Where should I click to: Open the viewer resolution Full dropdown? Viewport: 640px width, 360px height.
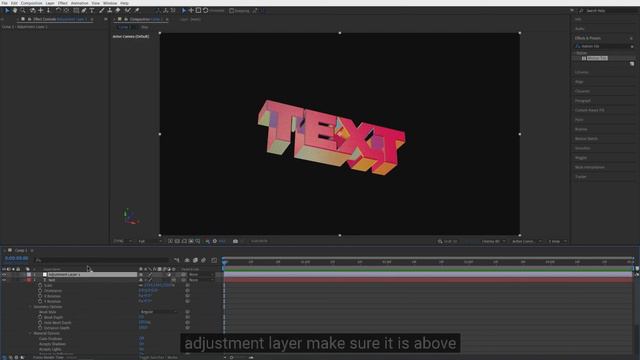pos(149,241)
